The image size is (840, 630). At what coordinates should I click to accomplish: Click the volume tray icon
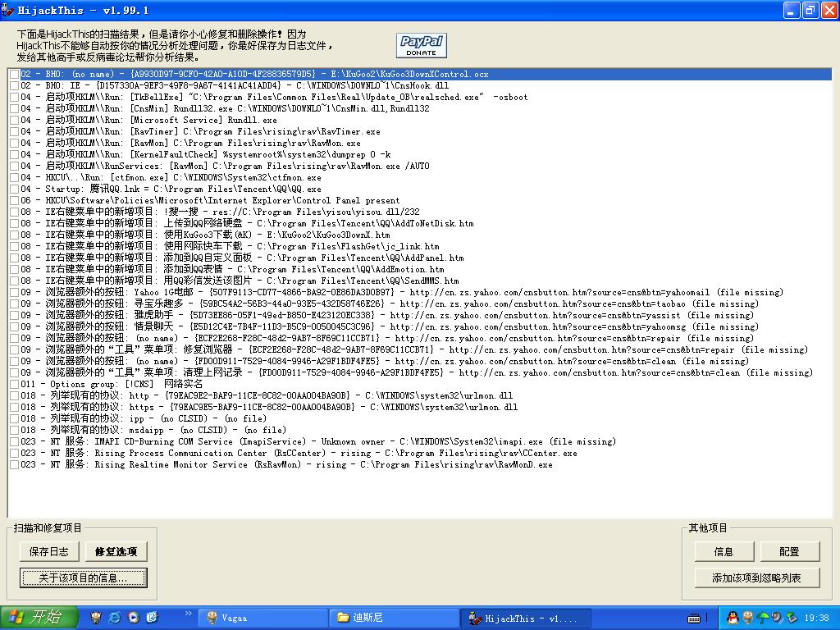777,619
